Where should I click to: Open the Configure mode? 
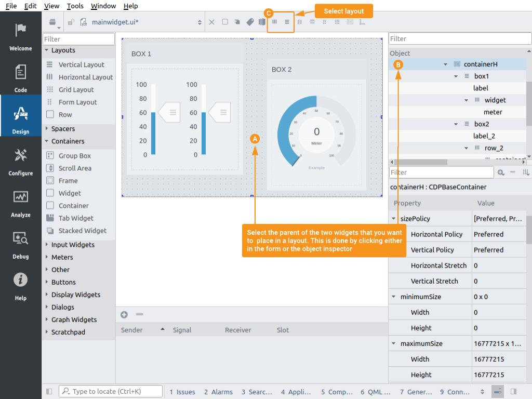click(x=20, y=161)
